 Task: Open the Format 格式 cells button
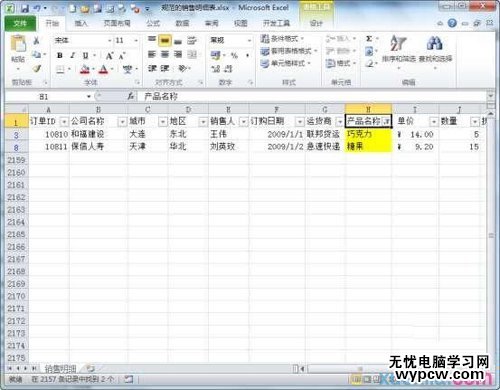[x=341, y=63]
